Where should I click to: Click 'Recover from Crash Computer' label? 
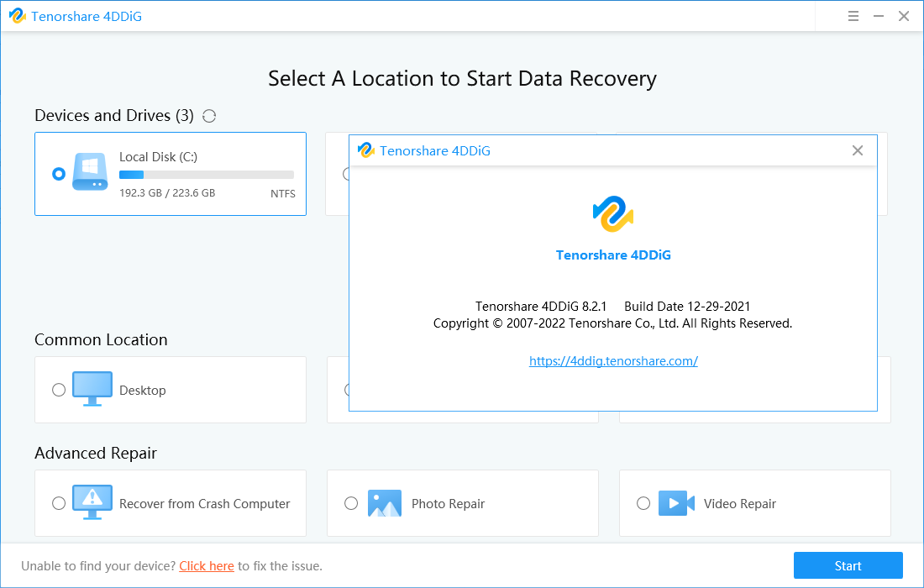pos(204,504)
